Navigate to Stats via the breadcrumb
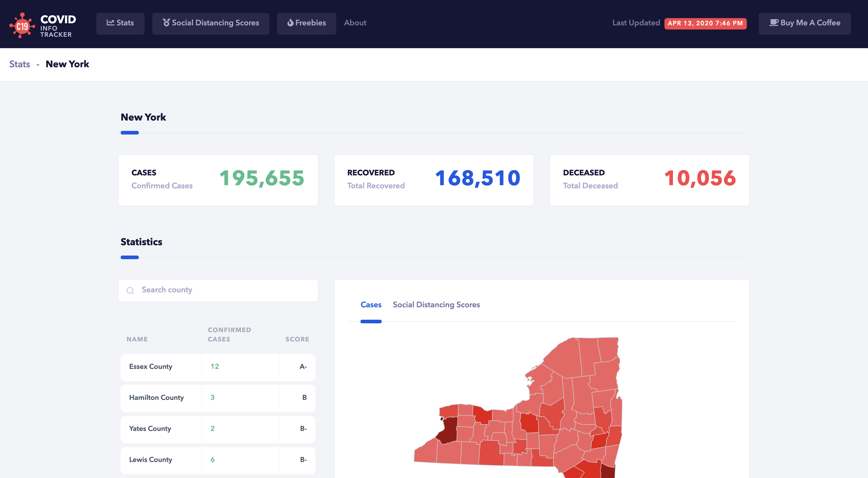Image resolution: width=868 pixels, height=478 pixels. coord(19,64)
